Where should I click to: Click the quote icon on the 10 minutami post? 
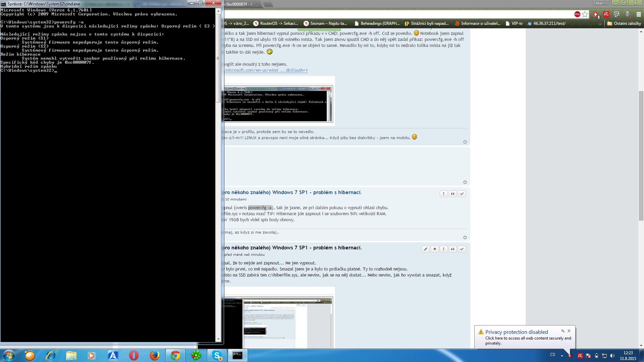452,194
